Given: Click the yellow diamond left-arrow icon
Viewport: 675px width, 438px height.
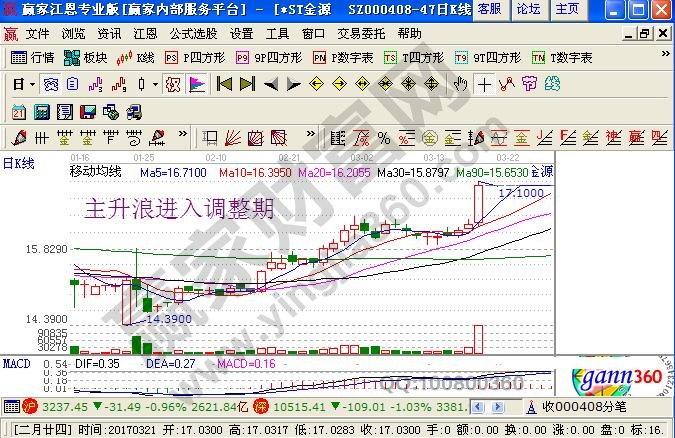Looking at the screenshot, I should point(316,84).
